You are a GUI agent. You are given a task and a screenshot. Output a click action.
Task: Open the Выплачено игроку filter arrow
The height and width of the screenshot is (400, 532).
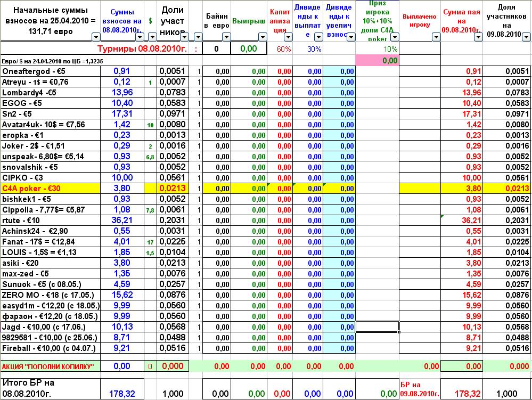(x=436, y=37)
